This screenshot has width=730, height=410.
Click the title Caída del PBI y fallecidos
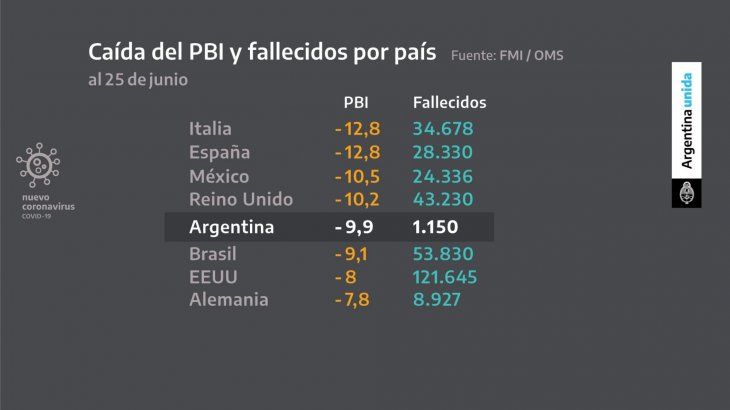[x=261, y=52]
